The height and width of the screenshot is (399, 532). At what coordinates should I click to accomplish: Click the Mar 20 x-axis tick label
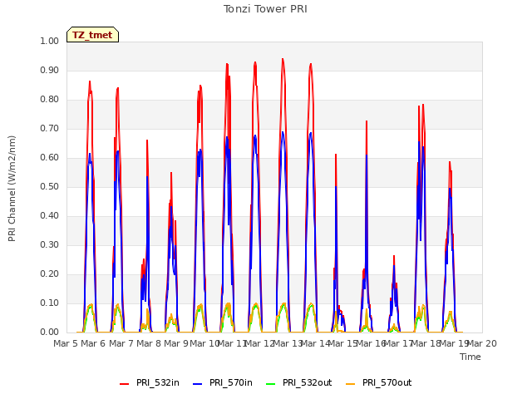click(482, 343)
